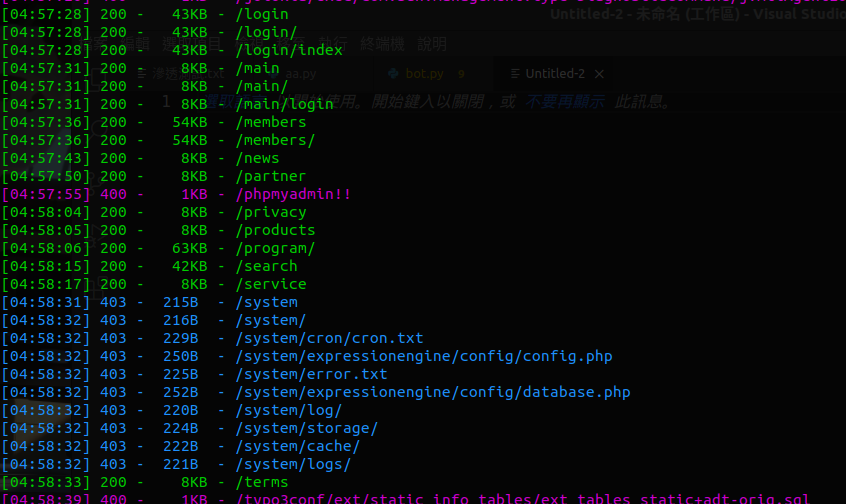Image resolution: width=846 pixels, height=504 pixels.
Task: Click the bot.py Python file icon
Action: (393, 73)
